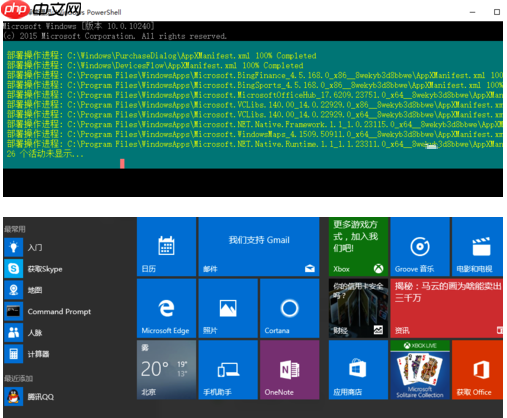Select 地图 label in list

(35, 290)
